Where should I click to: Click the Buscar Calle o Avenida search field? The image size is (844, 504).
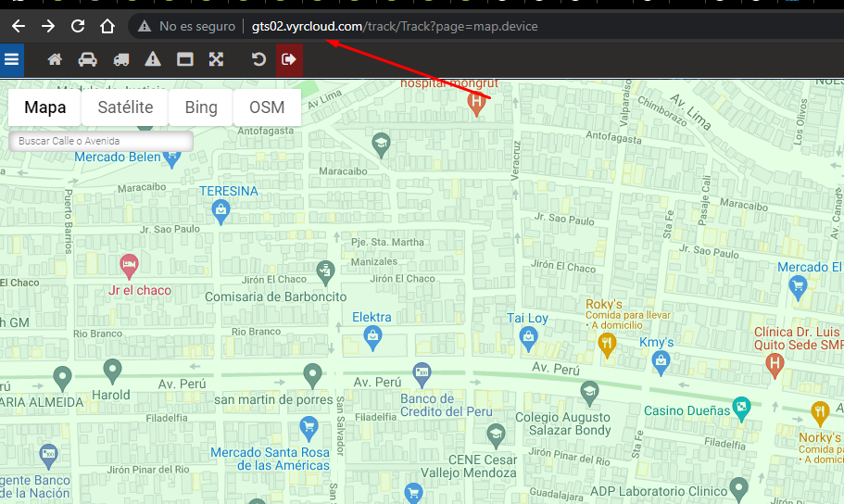click(x=100, y=141)
